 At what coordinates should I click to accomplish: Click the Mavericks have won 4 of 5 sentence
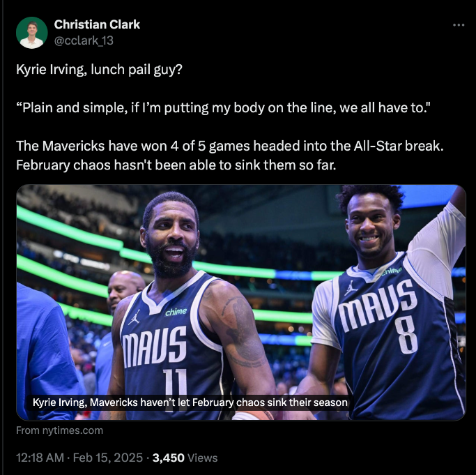(x=230, y=146)
